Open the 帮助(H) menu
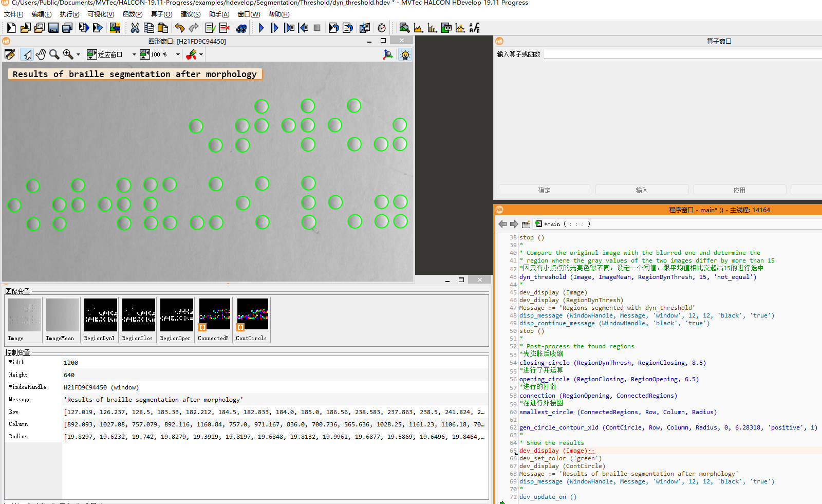 279,14
